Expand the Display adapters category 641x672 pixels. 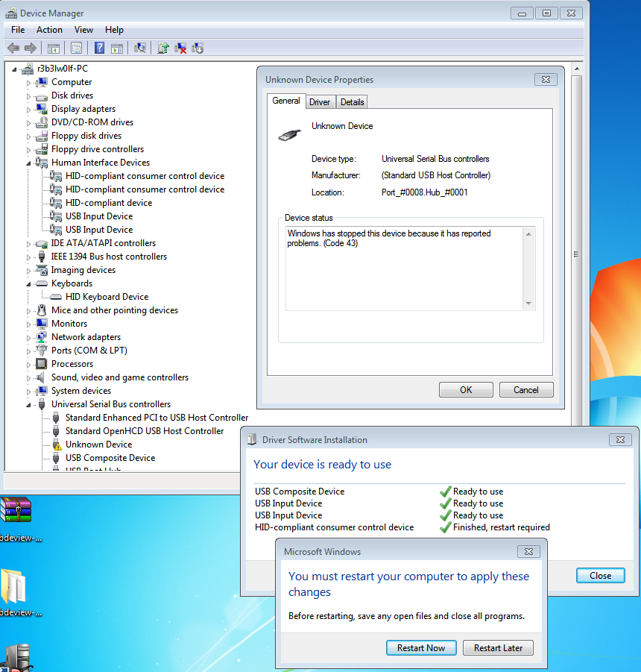tap(29, 109)
